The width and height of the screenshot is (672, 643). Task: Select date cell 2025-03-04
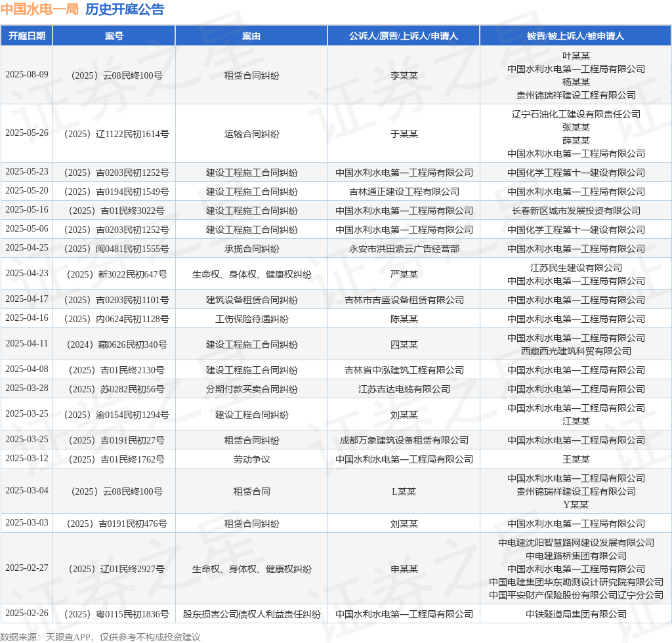pyautogui.click(x=26, y=491)
